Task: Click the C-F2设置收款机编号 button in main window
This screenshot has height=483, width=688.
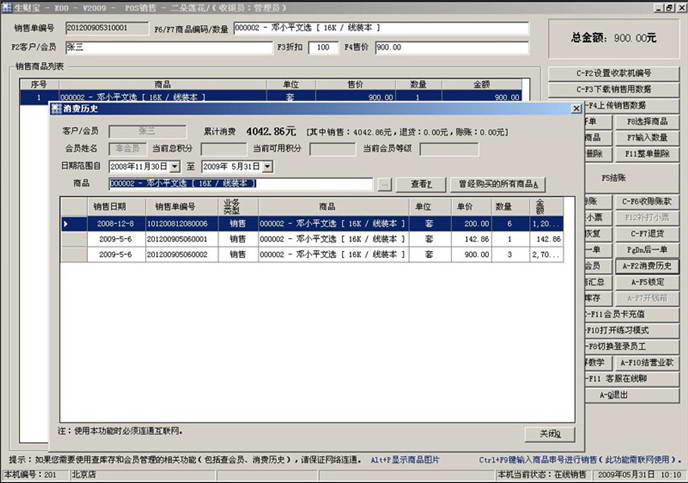Action: [613, 73]
